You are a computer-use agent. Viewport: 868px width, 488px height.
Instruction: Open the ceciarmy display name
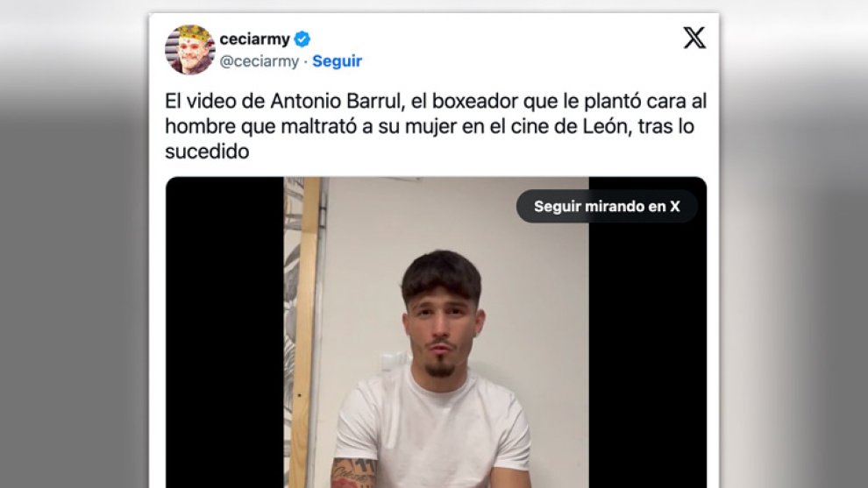click(x=254, y=39)
